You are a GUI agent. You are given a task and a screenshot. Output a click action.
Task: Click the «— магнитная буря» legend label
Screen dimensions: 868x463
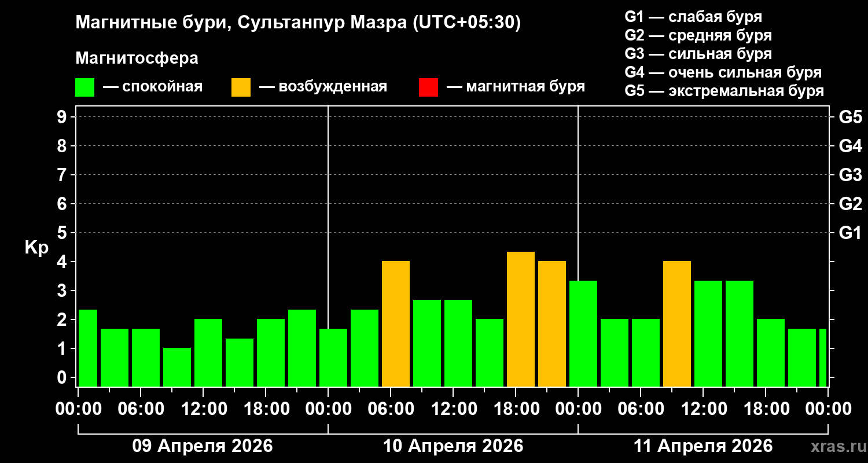[x=516, y=87]
